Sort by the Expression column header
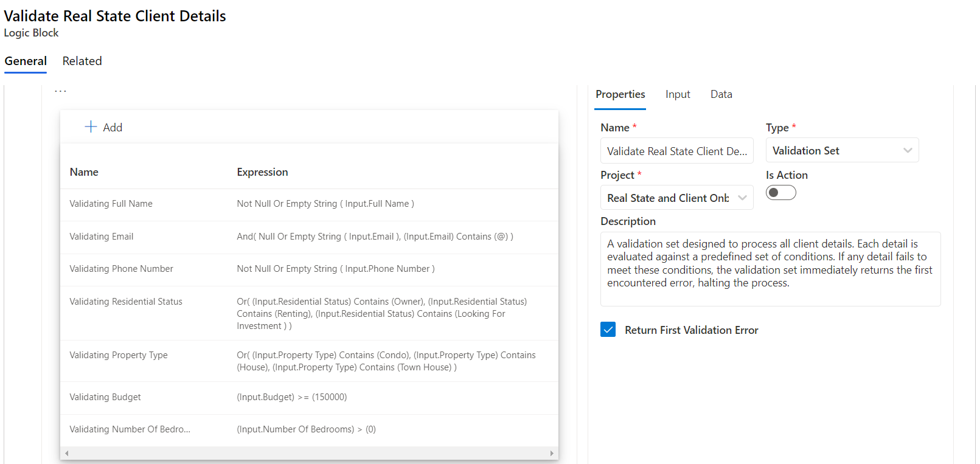Screen dimensions: 980x464 pos(262,172)
